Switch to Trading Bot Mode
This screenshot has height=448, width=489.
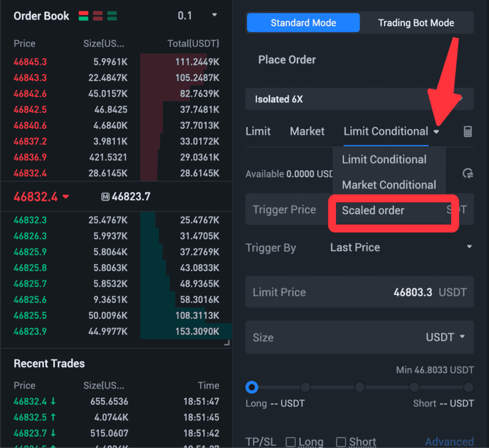point(416,23)
